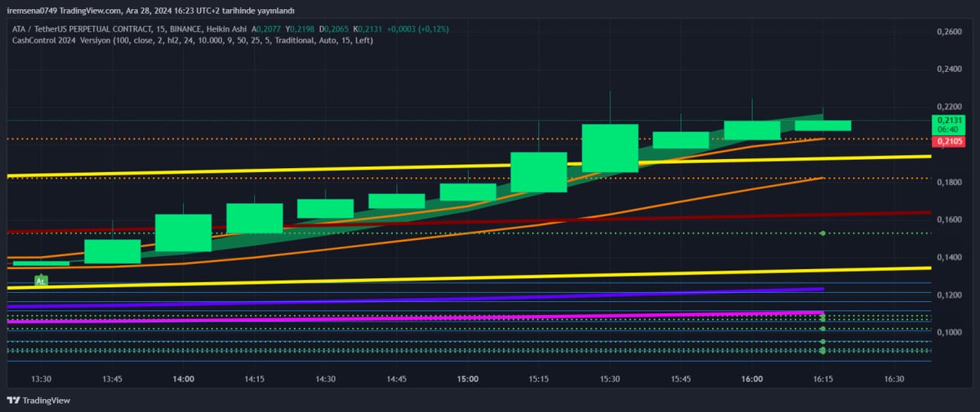Image resolution: width=980 pixels, height=412 pixels.
Task: Click the green AL signal marker
Action: coord(41,280)
